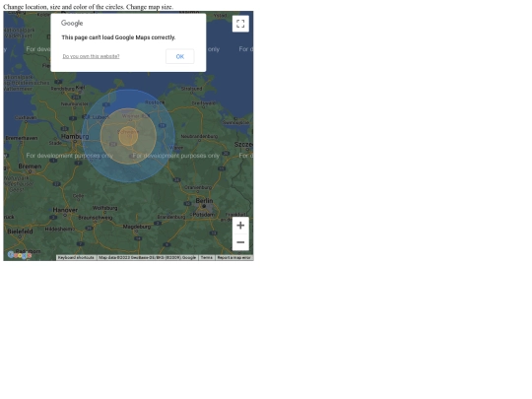This screenshot has height=399, width=532.
Task: Click the Stralsund city label
Action: (x=192, y=89)
